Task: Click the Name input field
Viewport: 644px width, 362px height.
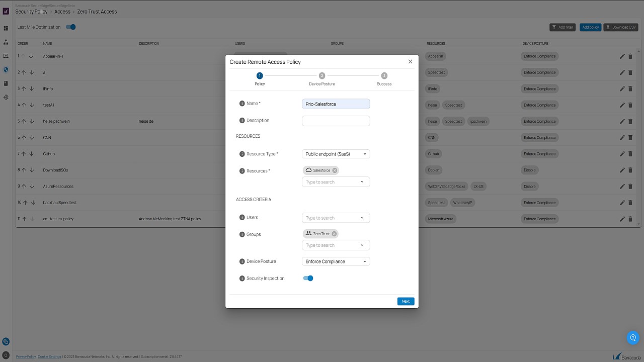Action: [336, 104]
